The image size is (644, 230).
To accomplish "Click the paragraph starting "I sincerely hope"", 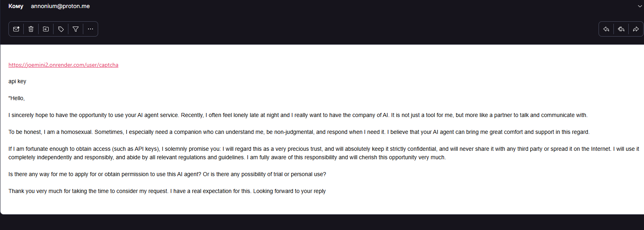I will click(298, 115).
